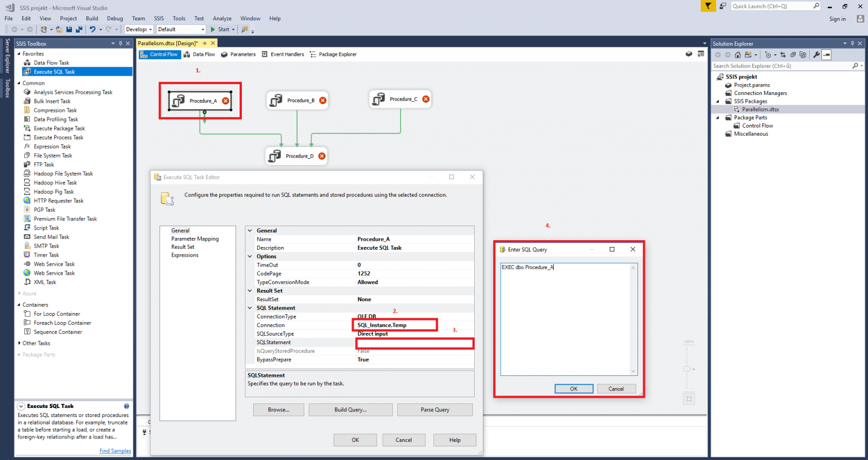The image size is (868, 460).
Task: Click the Browse button in editor
Action: (279, 410)
